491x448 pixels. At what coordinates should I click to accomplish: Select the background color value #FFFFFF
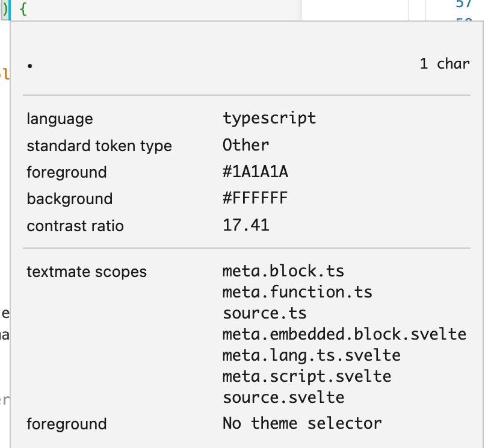click(x=255, y=198)
